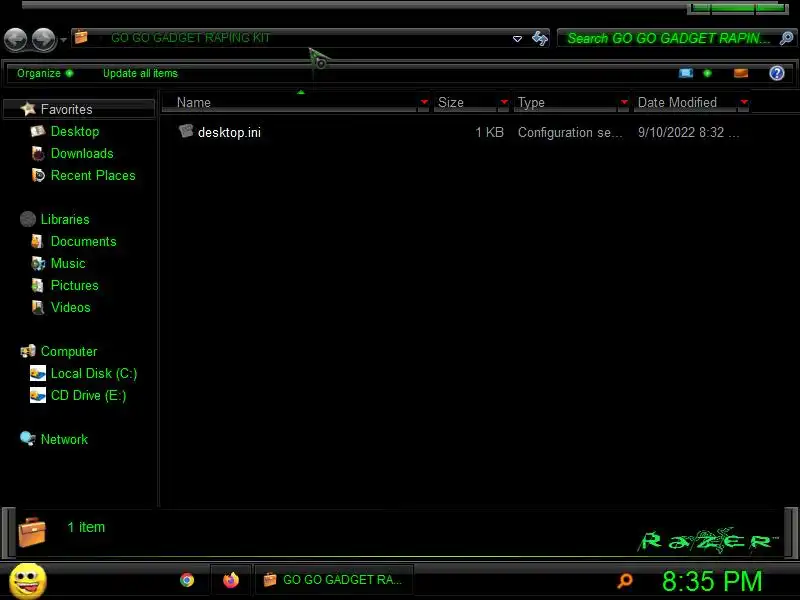Open CD Drive (E:)
Screen dimensions: 800x600
(88, 395)
